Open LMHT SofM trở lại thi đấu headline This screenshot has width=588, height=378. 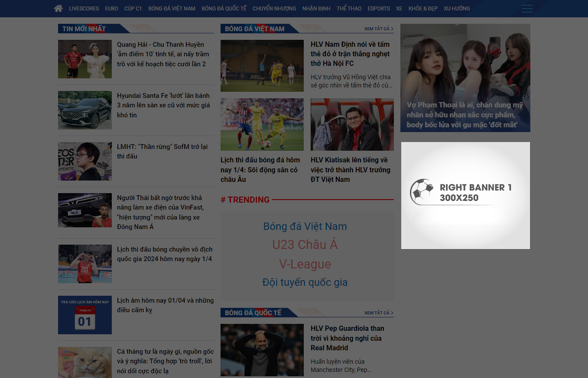pyautogui.click(x=162, y=152)
